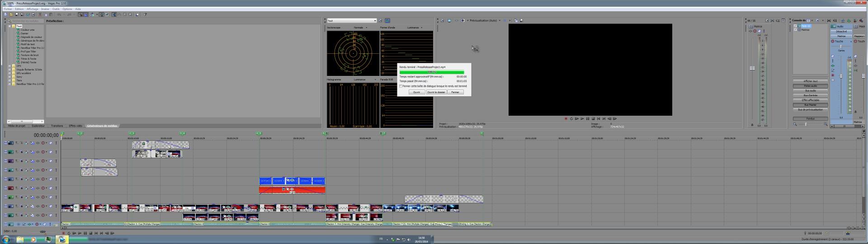This screenshot has width=868, height=244.
Task: Check 'Fermer cette boîte de dialogue' checkbox
Action: pos(401,86)
